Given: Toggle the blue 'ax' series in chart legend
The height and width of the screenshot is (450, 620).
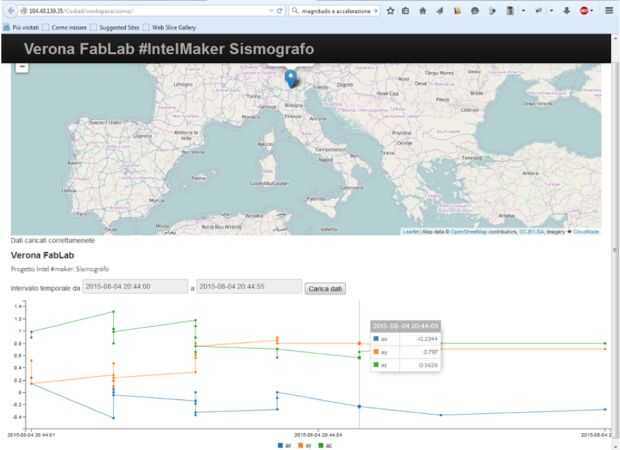Looking at the screenshot, I should 284,446.
